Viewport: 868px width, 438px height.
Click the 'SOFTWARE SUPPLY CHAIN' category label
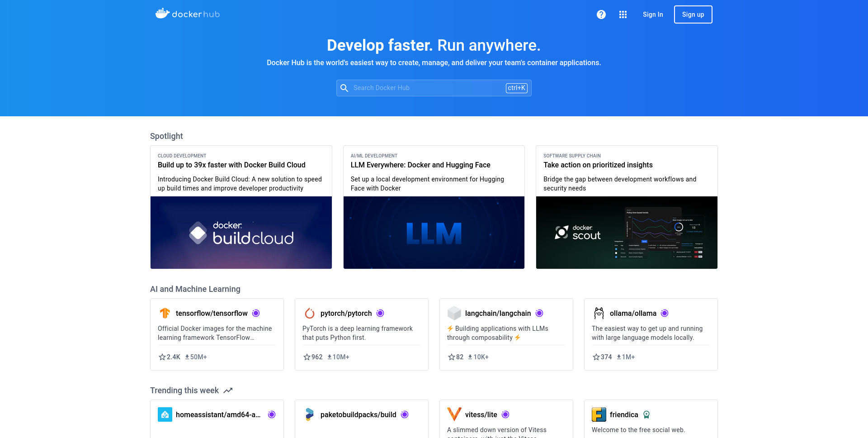point(572,156)
